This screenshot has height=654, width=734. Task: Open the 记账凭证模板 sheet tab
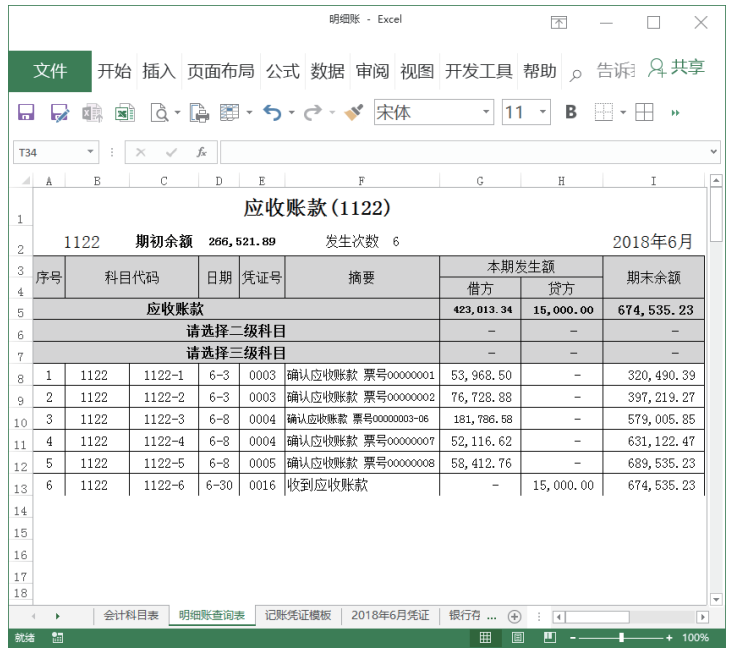[x=298, y=615]
